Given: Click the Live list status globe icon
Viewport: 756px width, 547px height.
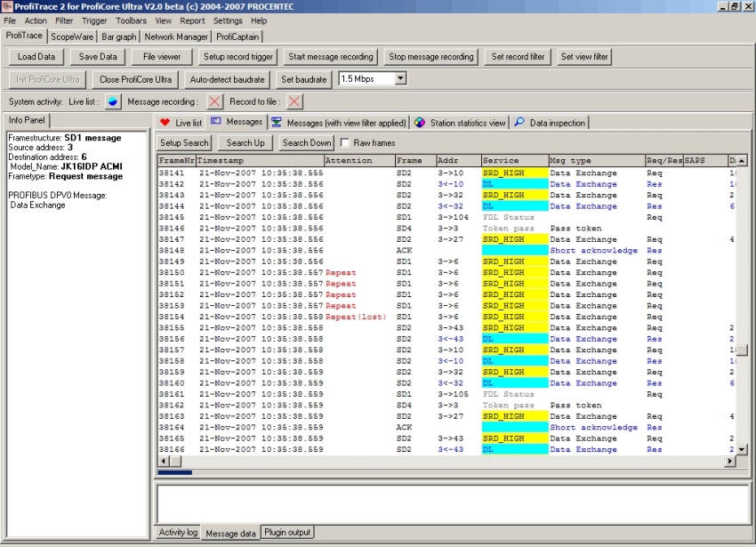Looking at the screenshot, I should (113, 101).
